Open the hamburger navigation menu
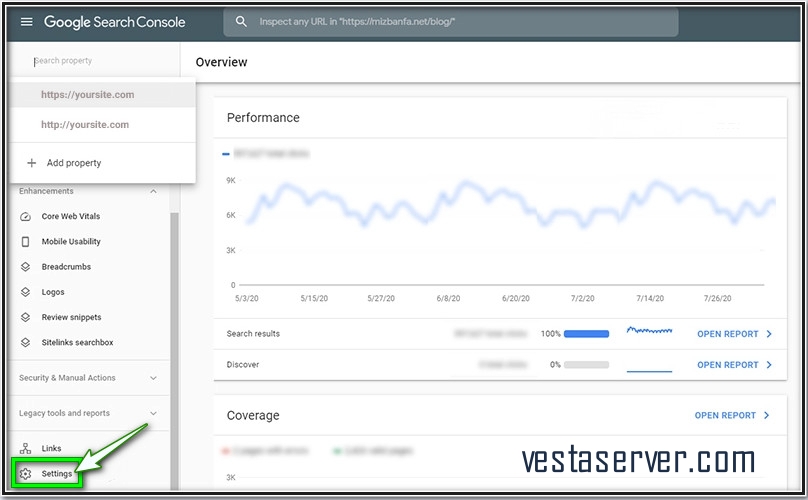Image resolution: width=808 pixels, height=500 pixels. tap(26, 22)
